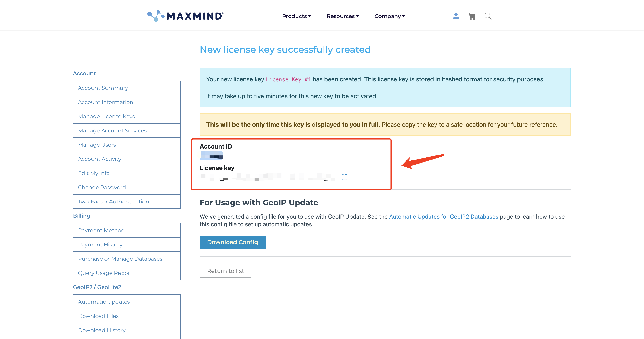
Task: Click the MaxMind logo
Action: (x=185, y=16)
